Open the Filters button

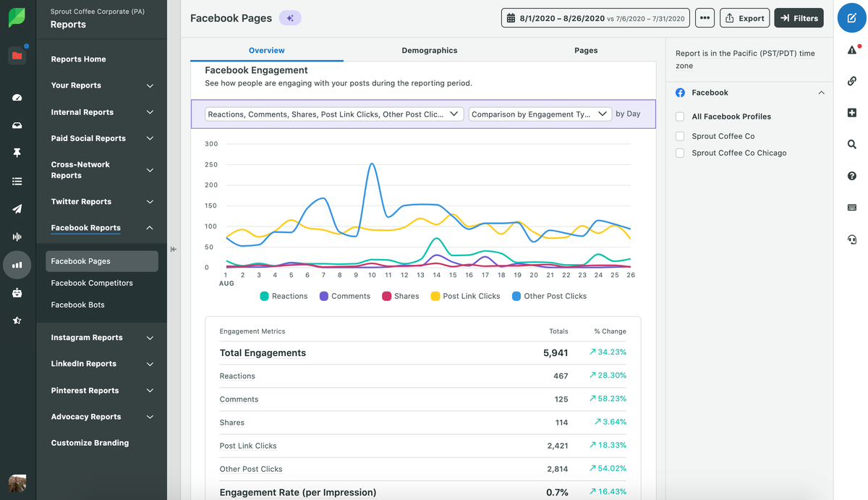[799, 18]
